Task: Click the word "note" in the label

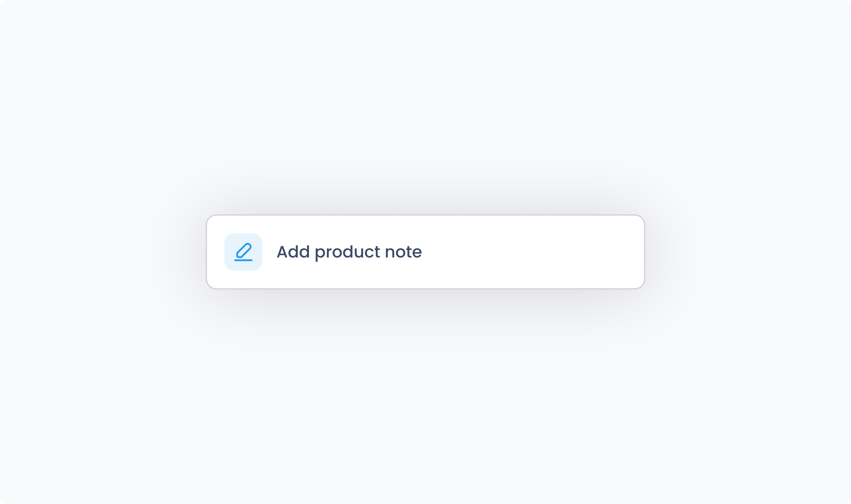Action: click(x=404, y=252)
